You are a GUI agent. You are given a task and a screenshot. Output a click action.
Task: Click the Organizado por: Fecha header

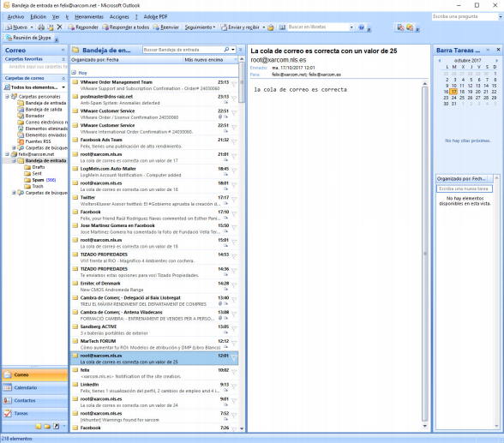pyautogui.click(x=127, y=60)
